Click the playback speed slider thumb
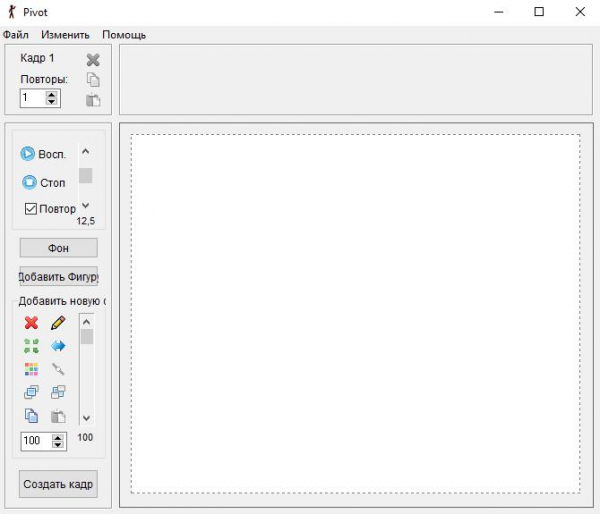Screen dimensions: 600x514 pos(86,176)
